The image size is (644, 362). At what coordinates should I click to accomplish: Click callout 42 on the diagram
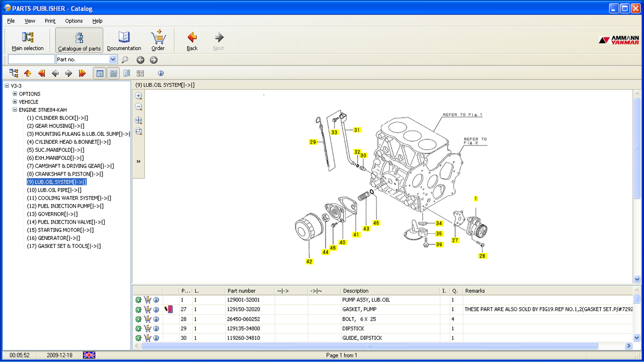tap(309, 261)
